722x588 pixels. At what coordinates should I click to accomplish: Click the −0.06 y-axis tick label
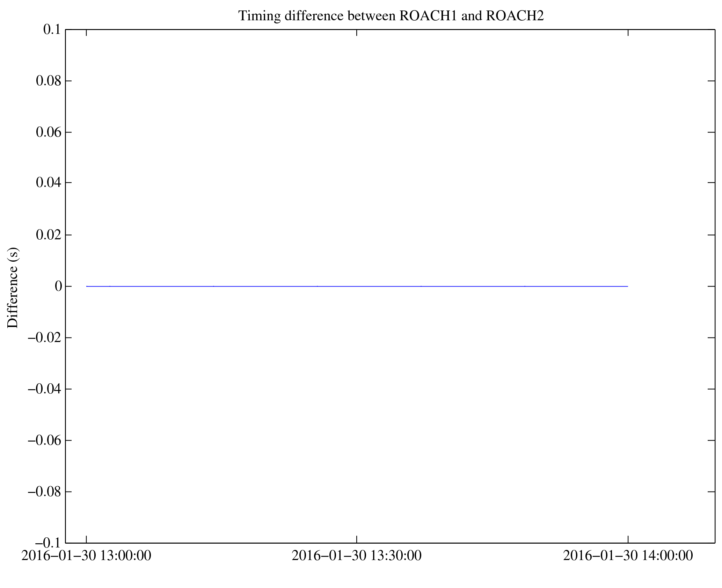pos(45,441)
